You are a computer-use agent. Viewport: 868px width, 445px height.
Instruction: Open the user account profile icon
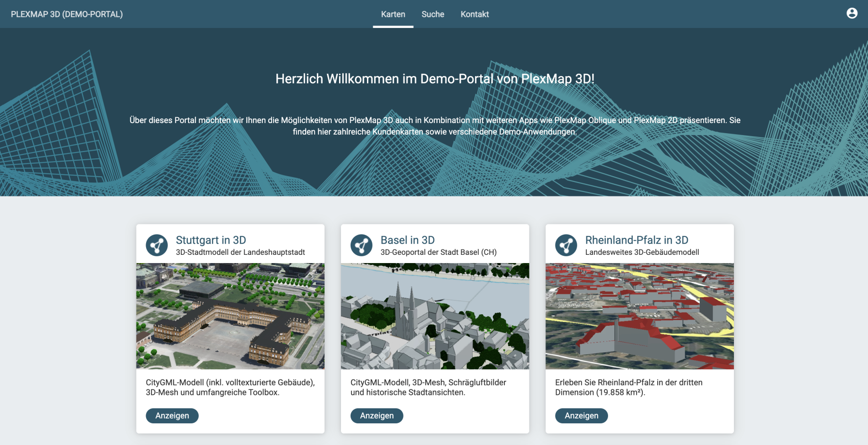852,14
